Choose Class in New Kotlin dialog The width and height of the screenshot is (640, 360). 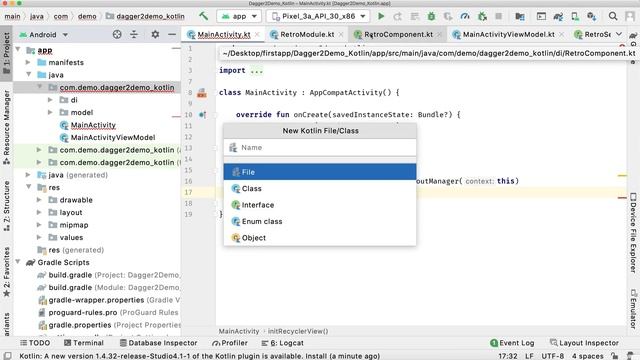[x=320, y=189]
